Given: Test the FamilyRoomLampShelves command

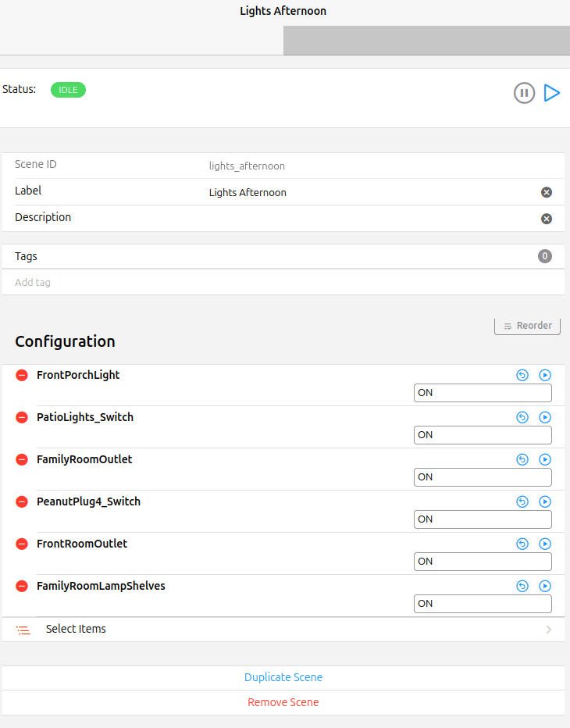Looking at the screenshot, I should [545, 586].
